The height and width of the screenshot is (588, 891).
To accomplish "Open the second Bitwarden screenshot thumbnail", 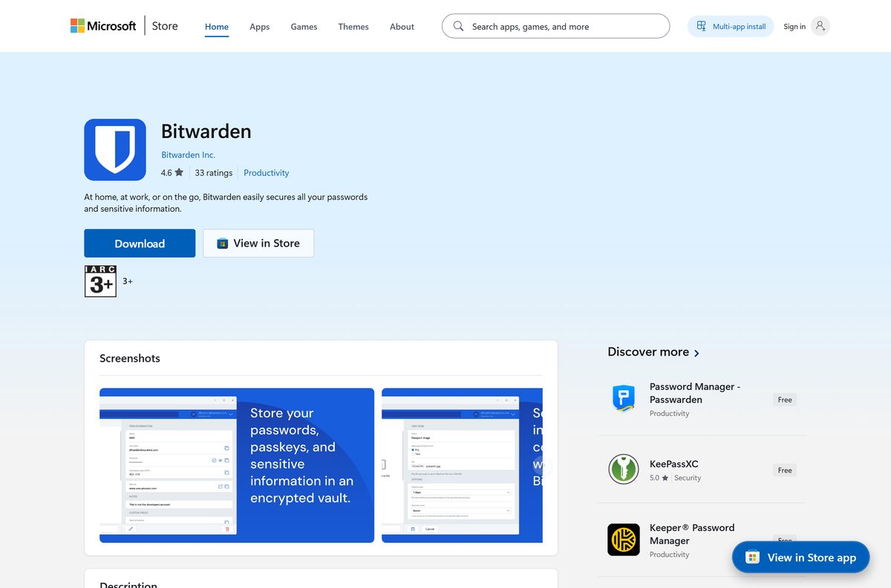I will (x=462, y=465).
